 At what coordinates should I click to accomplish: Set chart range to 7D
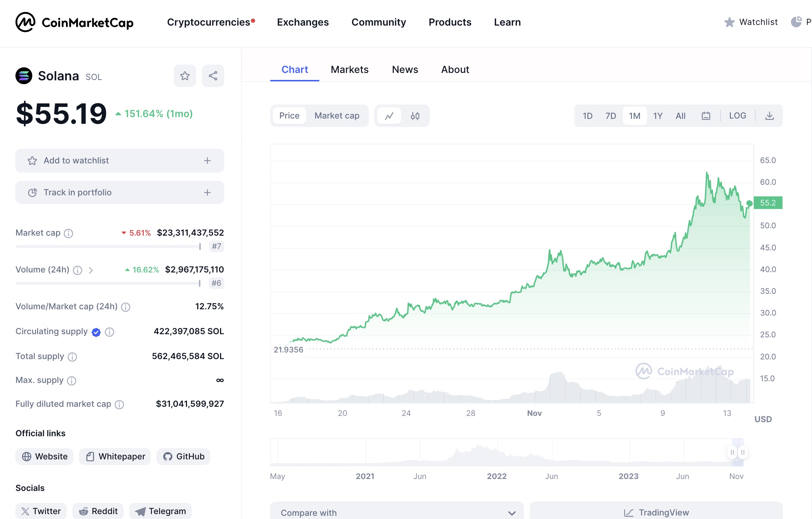[611, 116]
